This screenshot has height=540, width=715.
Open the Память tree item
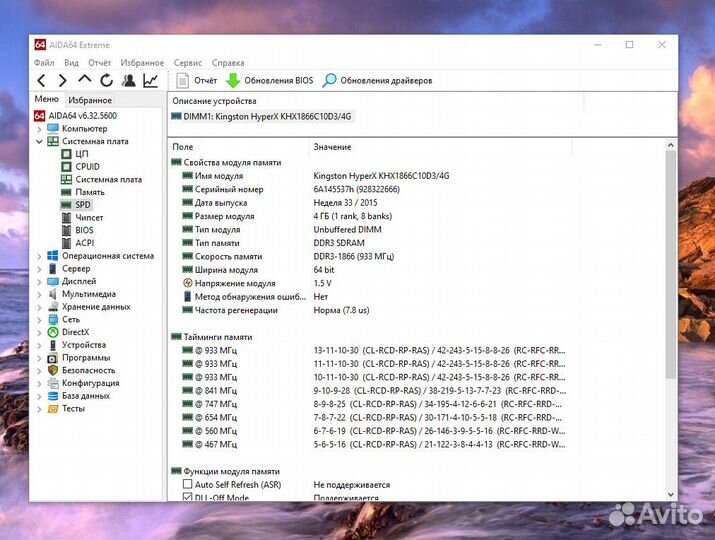click(90, 192)
